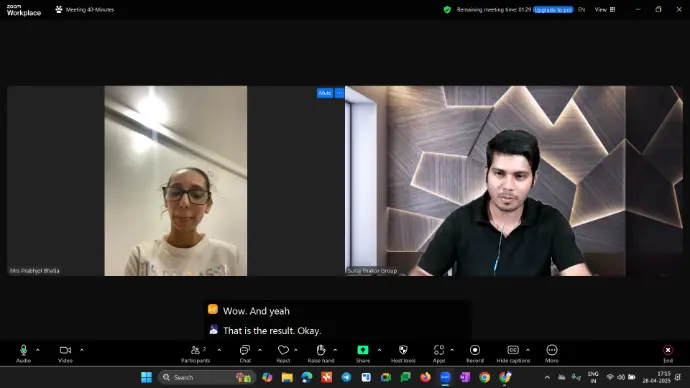690x388 pixels.
Task: Open the React emoji menu
Action: (x=283, y=353)
